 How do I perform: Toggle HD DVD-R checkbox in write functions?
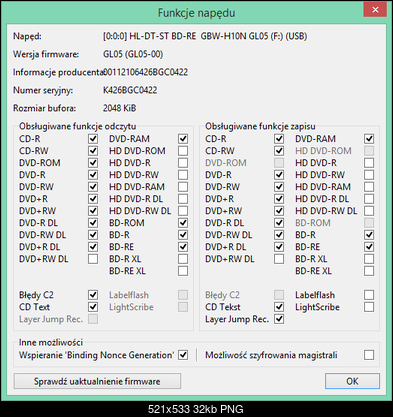369,163
